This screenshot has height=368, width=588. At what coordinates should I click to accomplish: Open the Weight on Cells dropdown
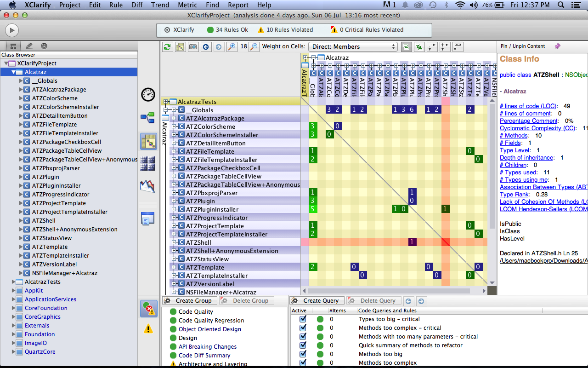(353, 46)
